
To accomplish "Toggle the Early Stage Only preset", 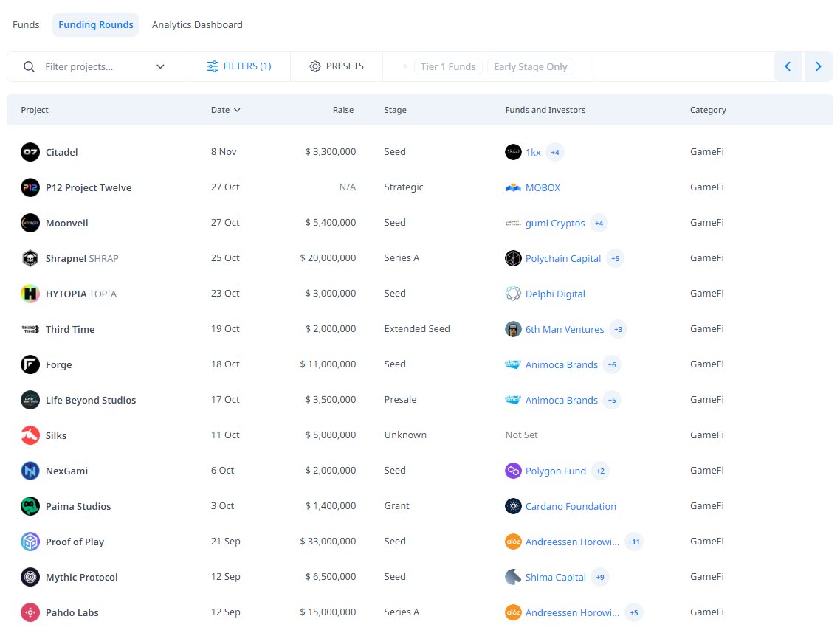I will 531,66.
